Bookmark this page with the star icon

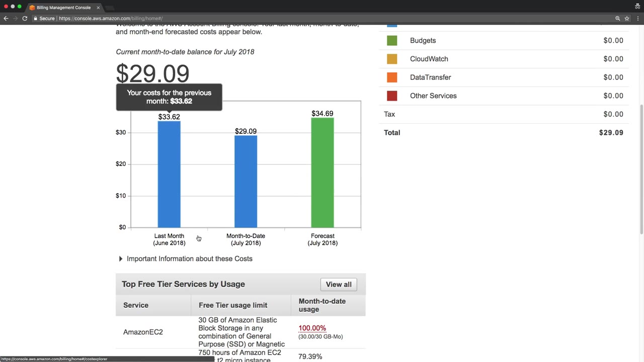click(627, 19)
